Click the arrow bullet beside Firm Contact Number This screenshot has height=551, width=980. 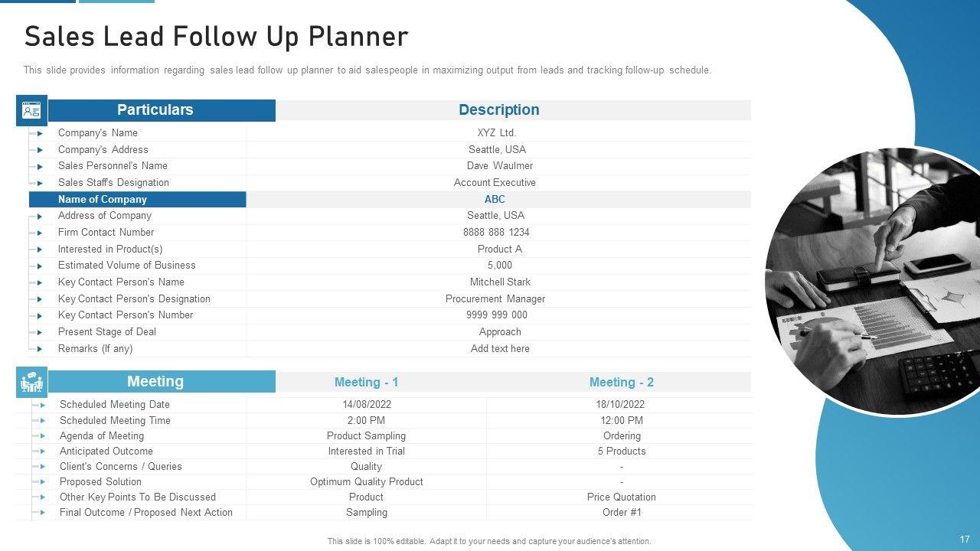40,233
